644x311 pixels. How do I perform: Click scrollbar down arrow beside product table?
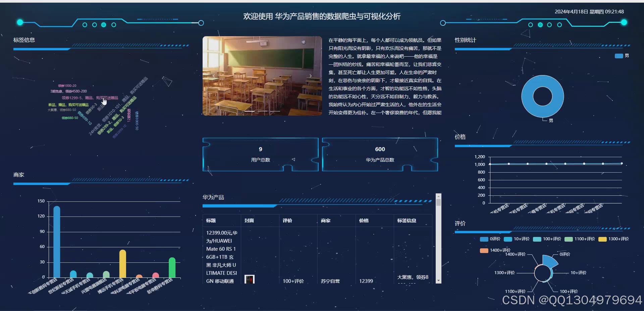click(438, 281)
